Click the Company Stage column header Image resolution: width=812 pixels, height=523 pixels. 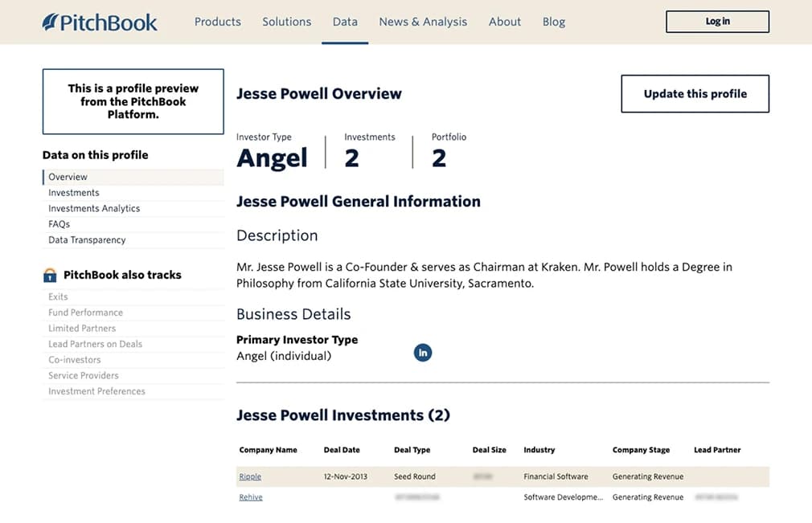coord(641,450)
